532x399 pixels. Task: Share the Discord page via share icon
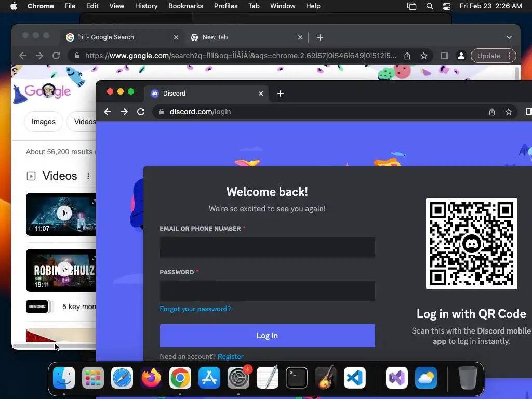tap(491, 112)
